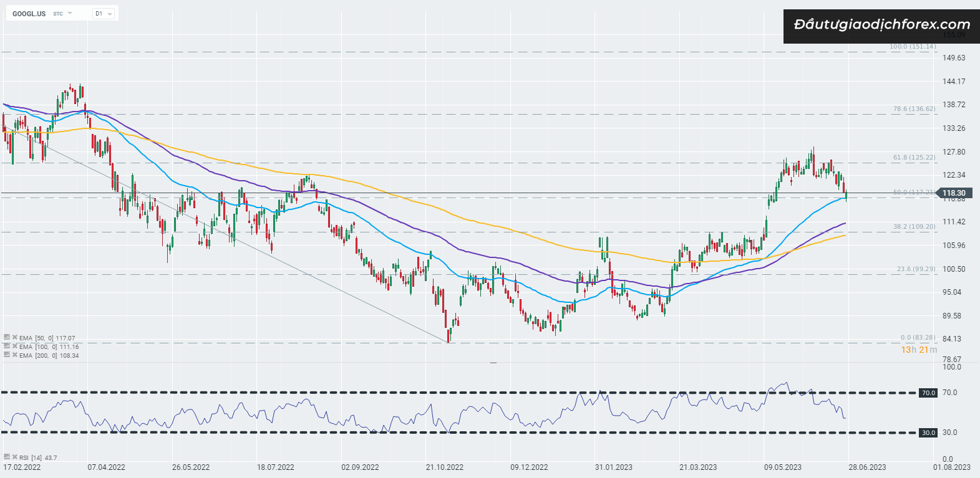Click the RSI 30.0 level tag
This screenshot has width=980, height=478.
click(x=929, y=433)
